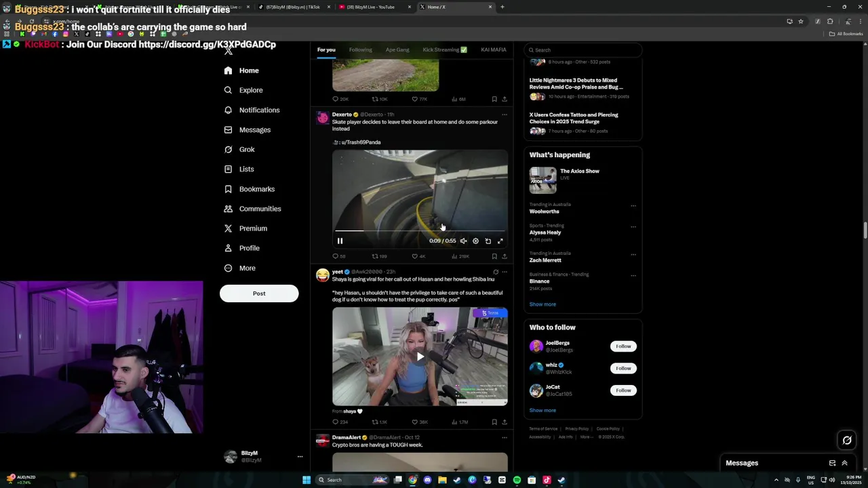Repost the yeet post
Viewport: 868px width, 488px height.
pyautogui.click(x=379, y=422)
